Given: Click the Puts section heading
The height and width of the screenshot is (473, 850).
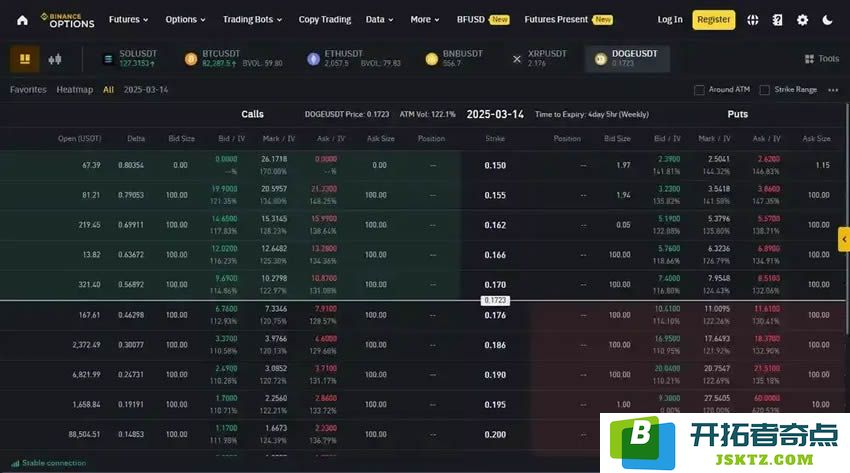Looking at the screenshot, I should coord(738,114).
